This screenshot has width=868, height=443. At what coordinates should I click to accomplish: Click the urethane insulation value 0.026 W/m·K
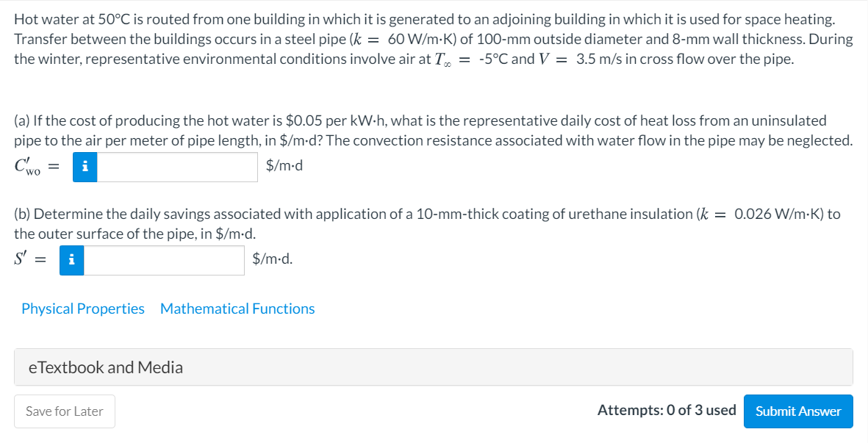tap(779, 214)
